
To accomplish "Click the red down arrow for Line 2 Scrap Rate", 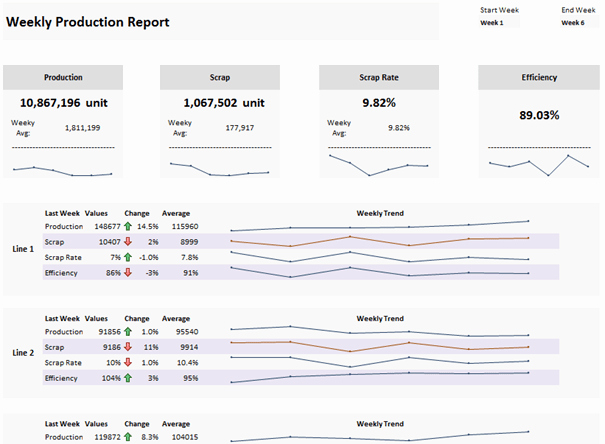I will tap(128, 363).
